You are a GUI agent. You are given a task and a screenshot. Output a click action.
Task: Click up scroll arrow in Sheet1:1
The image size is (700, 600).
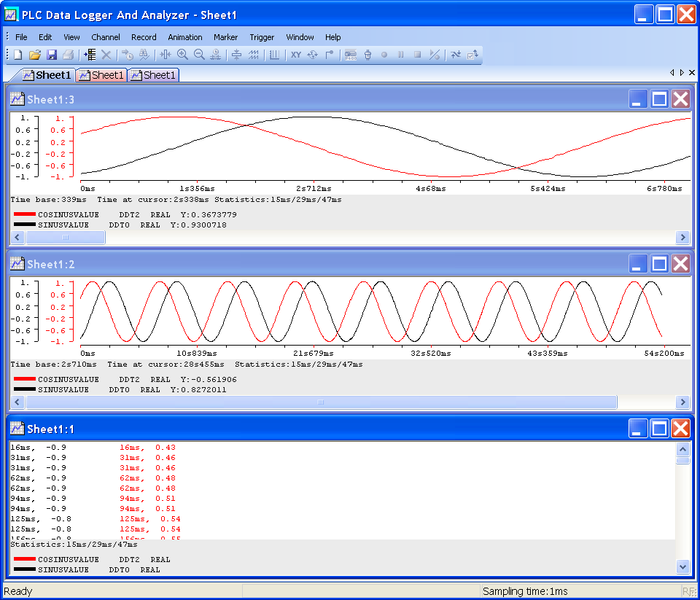coord(682,448)
